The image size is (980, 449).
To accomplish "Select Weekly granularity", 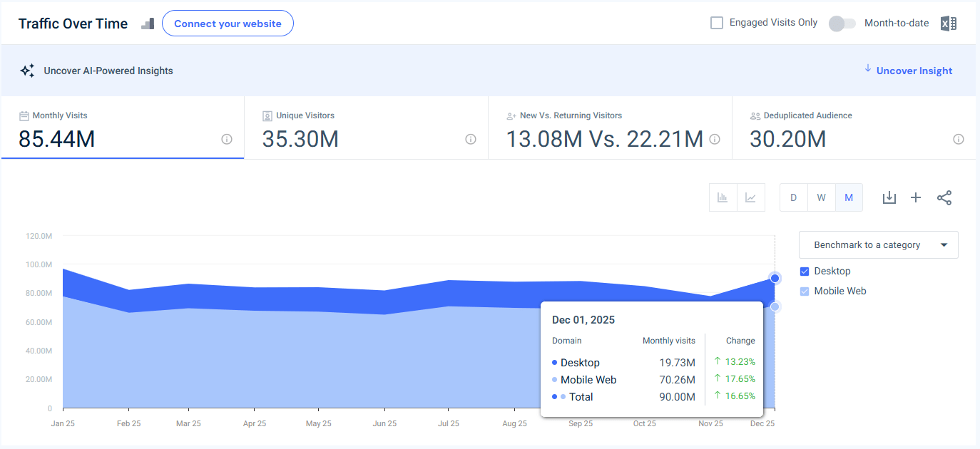I will (821, 197).
